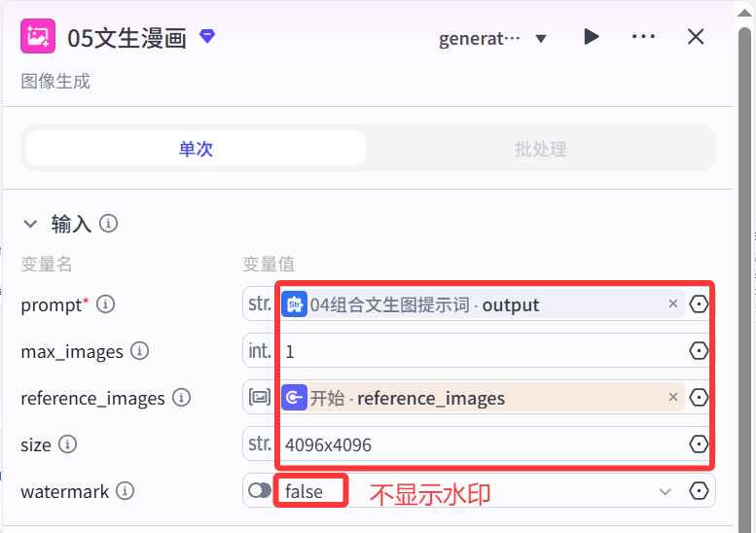Open the watermark false dropdown chevron
The height and width of the screenshot is (533, 756).
click(666, 491)
